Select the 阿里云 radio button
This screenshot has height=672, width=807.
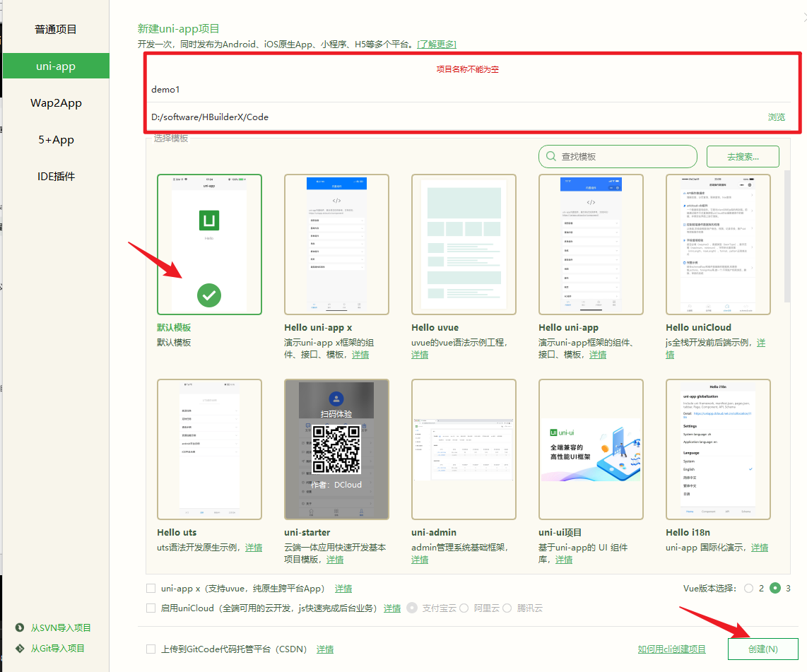464,608
